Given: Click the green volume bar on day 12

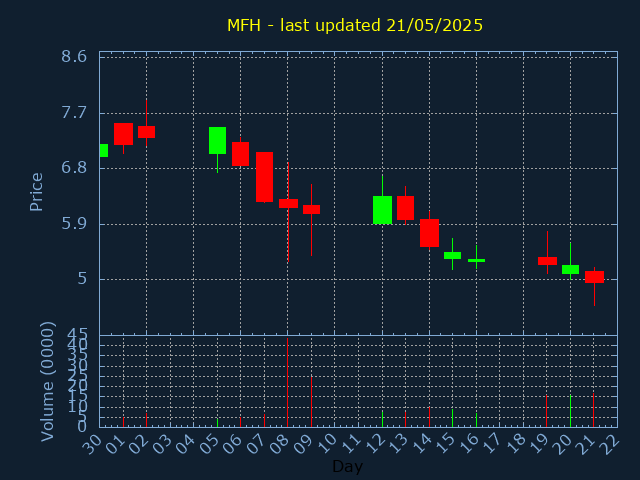Looking at the screenshot, I should tap(382, 419).
